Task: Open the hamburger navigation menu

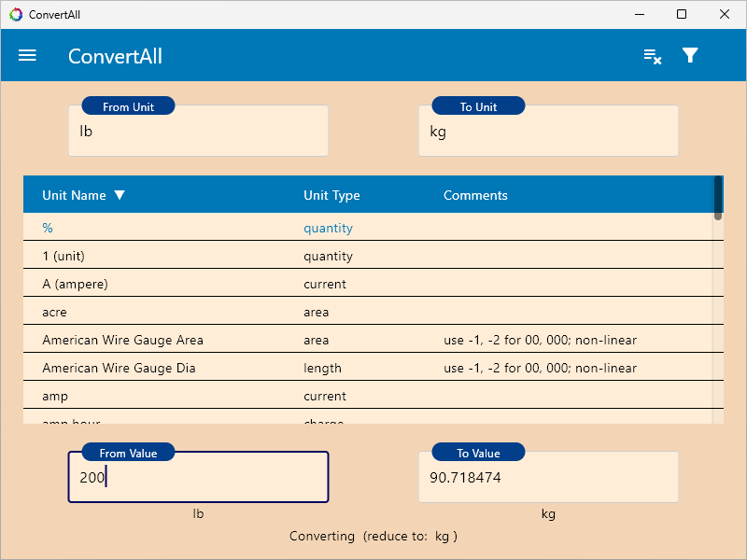Action: click(x=27, y=56)
